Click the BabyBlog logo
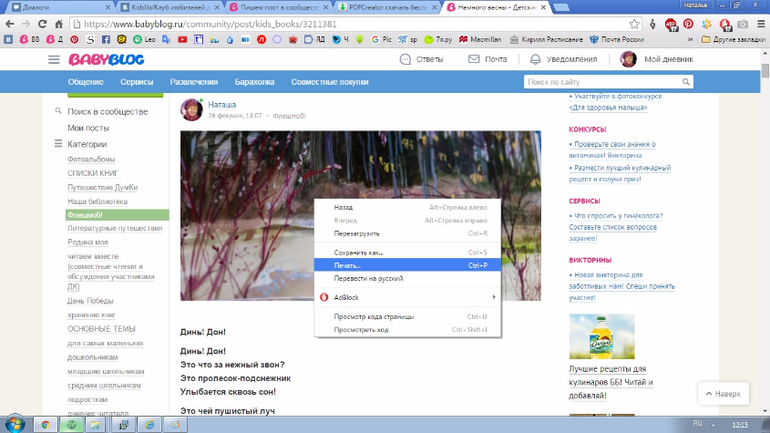Viewport: 770px width, 433px height. point(106,60)
